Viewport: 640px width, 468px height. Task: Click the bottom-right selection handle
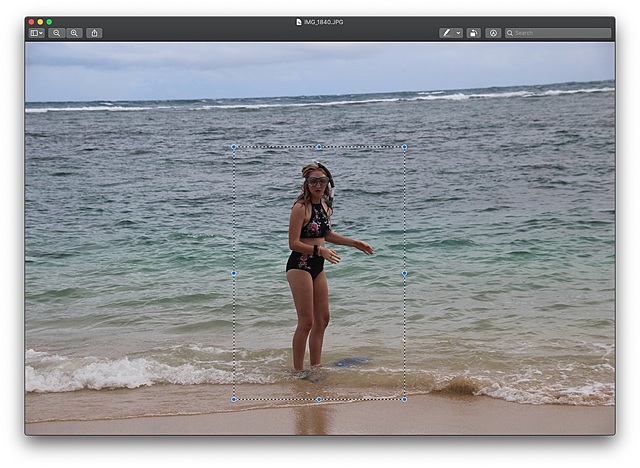(x=404, y=399)
